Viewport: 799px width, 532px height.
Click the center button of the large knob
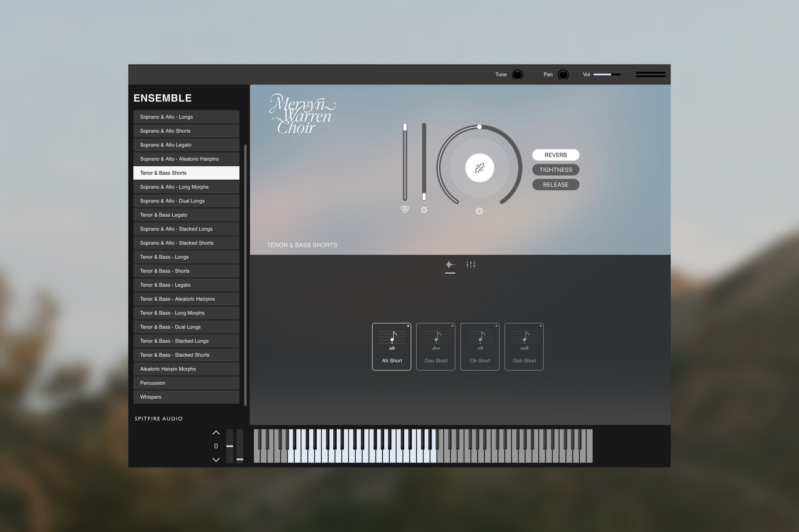coord(479,168)
